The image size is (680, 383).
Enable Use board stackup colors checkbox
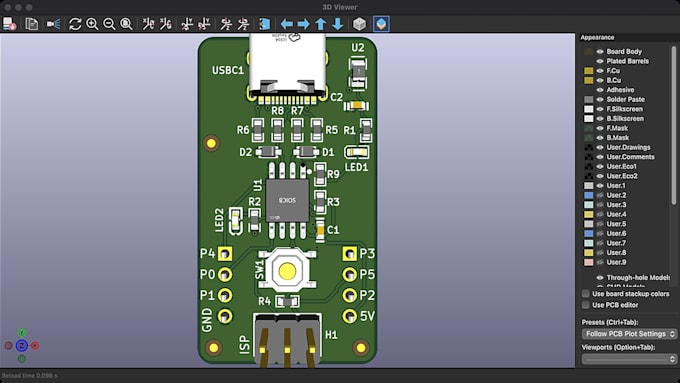(x=586, y=294)
